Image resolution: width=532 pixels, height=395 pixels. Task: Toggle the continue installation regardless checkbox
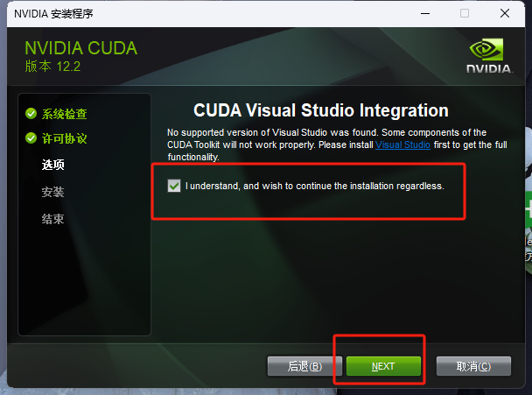point(174,186)
